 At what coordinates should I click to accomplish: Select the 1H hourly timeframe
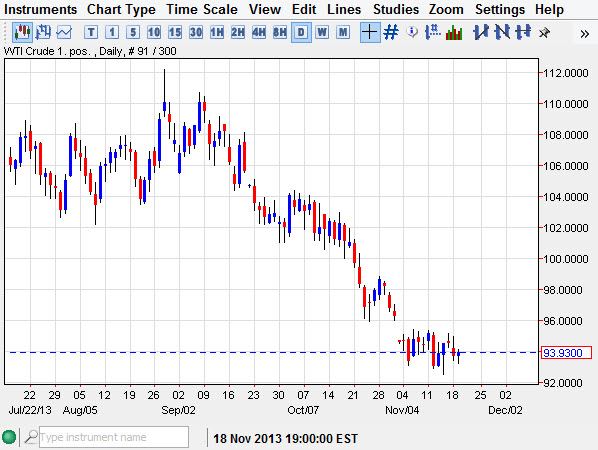pyautogui.click(x=217, y=32)
